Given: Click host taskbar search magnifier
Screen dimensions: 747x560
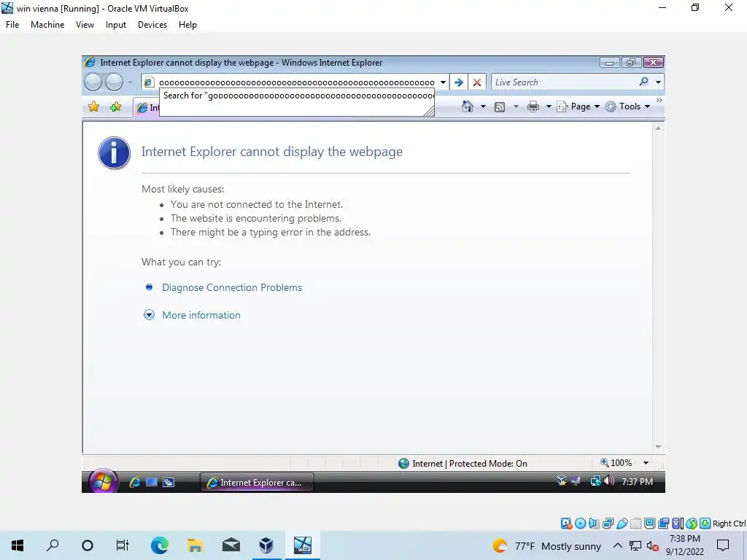Looking at the screenshot, I should [53, 545].
